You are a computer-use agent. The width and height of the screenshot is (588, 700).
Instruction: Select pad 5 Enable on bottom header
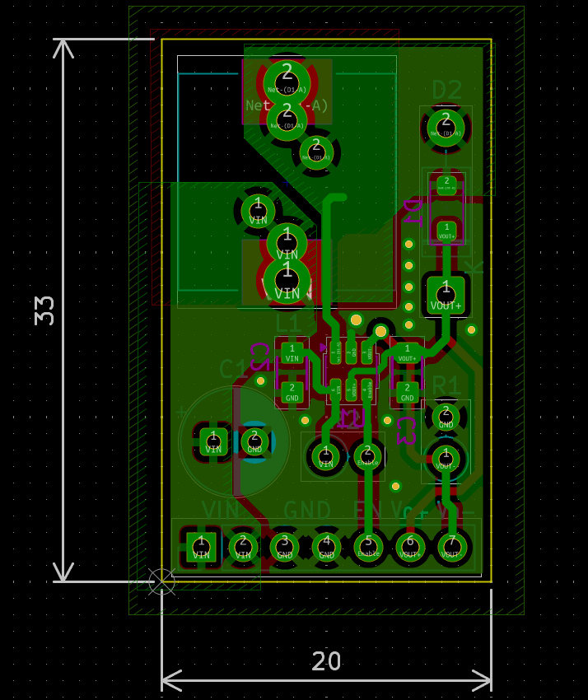368,546
